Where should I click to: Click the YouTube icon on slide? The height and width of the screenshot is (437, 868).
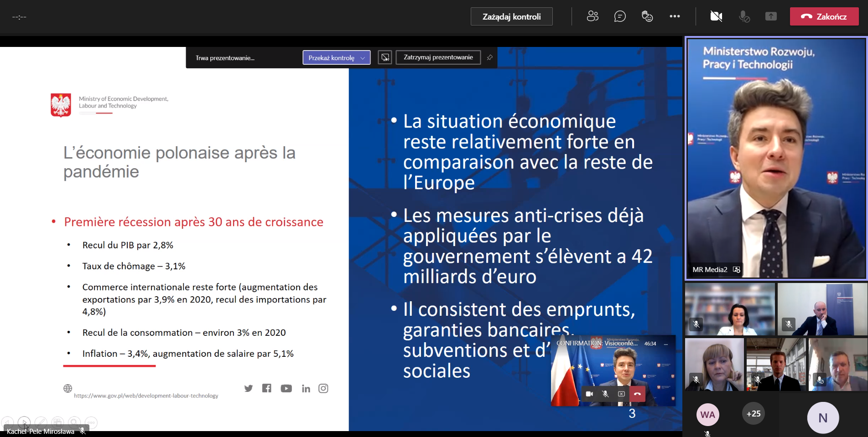286,388
